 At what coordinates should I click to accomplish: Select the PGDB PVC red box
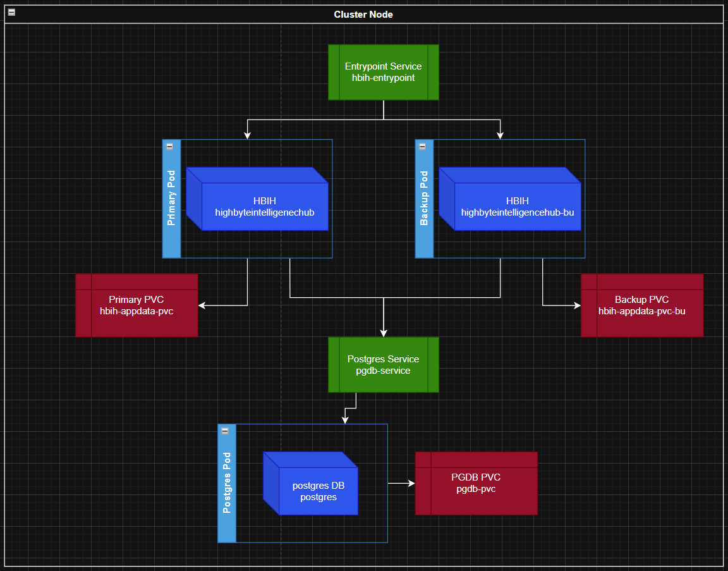click(x=476, y=483)
